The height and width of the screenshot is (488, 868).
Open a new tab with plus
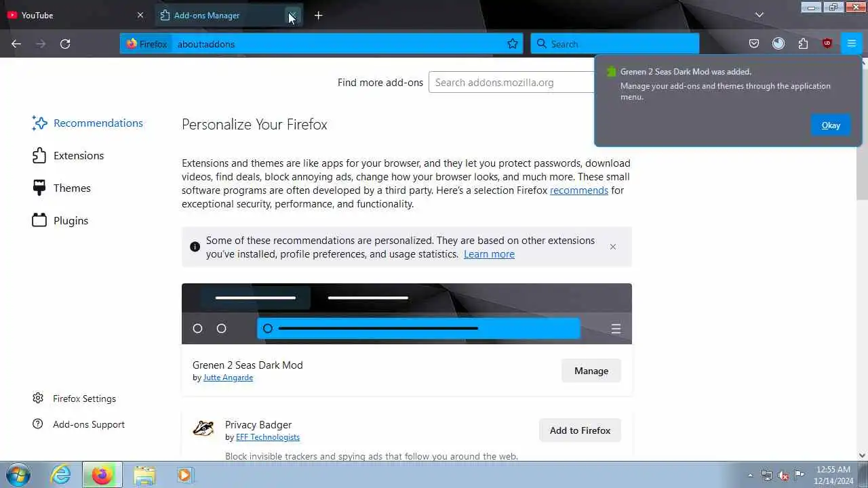318,15
